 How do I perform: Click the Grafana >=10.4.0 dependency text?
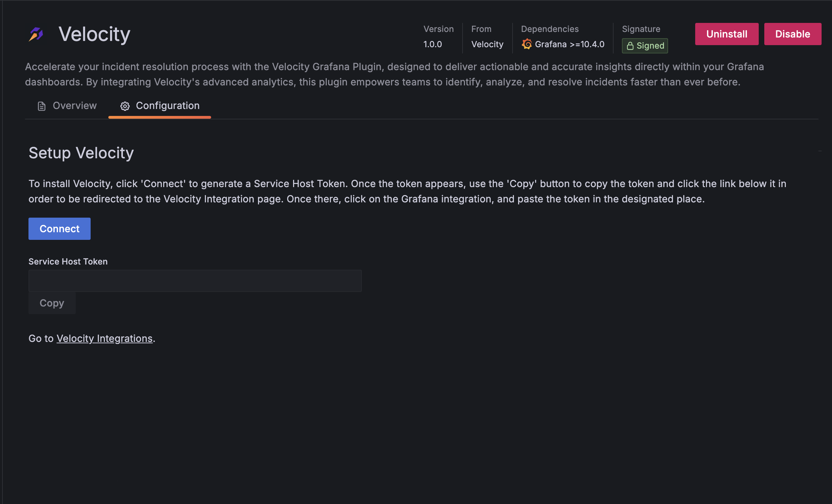tap(569, 44)
